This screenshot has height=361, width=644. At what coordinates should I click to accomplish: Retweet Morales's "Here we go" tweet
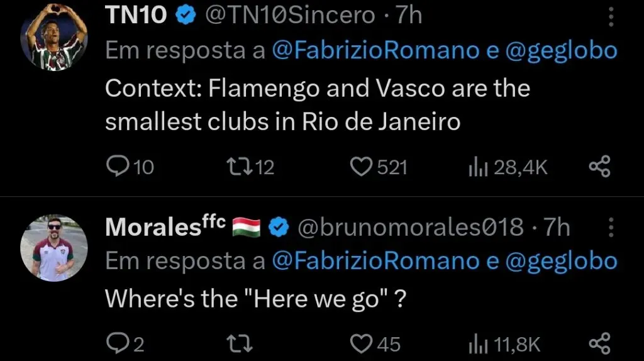[x=238, y=344]
